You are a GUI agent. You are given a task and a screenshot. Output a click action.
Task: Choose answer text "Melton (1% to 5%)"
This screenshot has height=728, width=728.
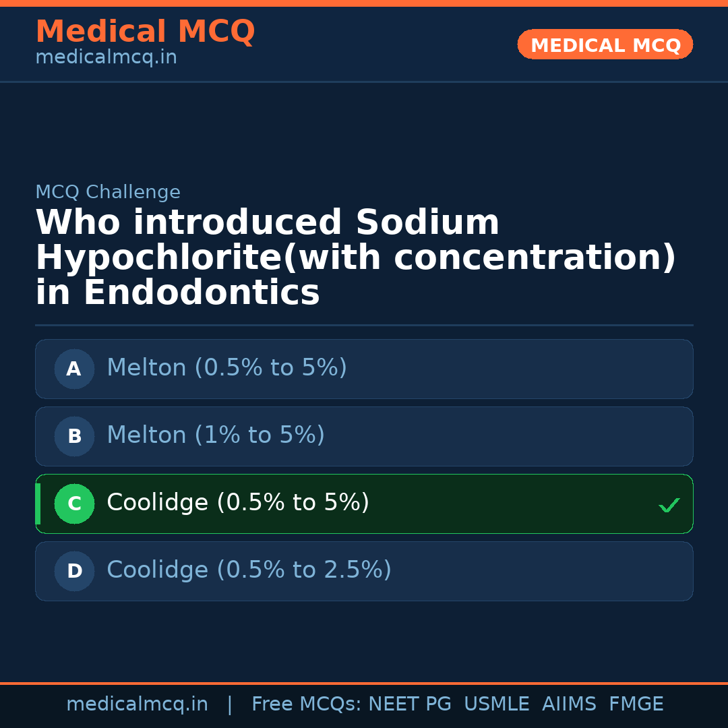point(216,435)
